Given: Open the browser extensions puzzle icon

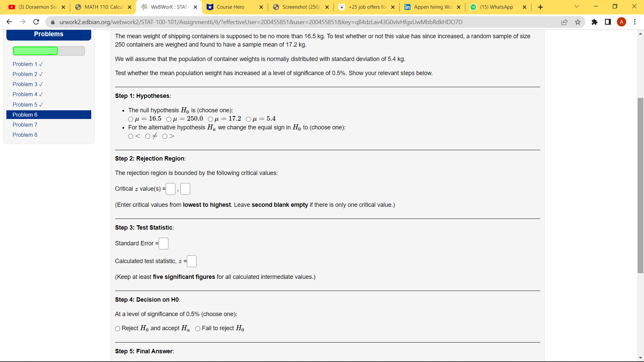Looking at the screenshot, I should tap(595, 22).
